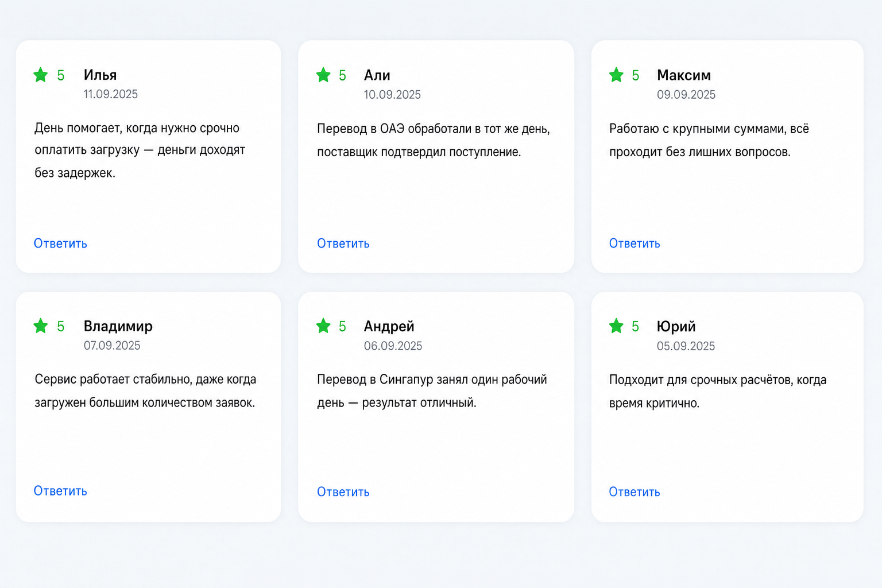Select reviewer name Максим
The height and width of the screenshot is (588, 882).
(x=684, y=75)
